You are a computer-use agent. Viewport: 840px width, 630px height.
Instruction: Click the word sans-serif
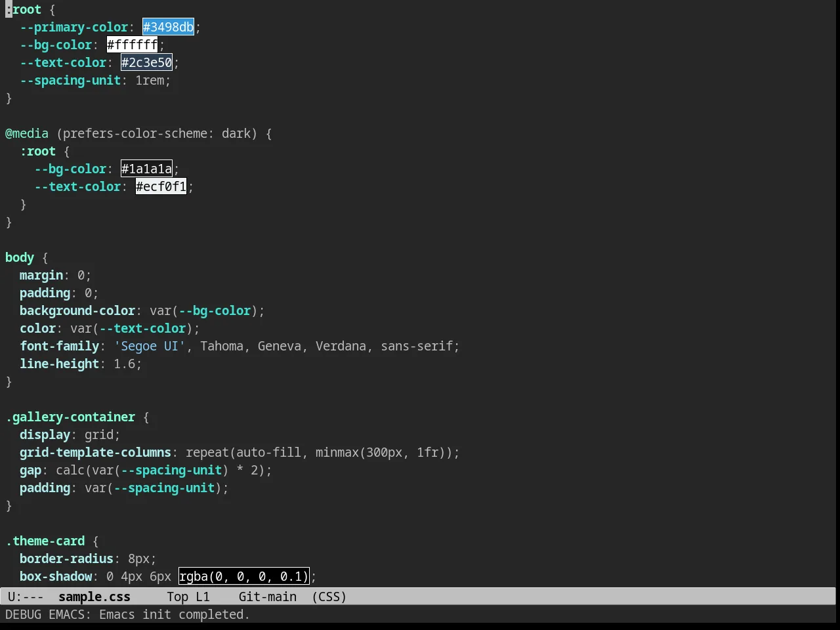click(417, 346)
